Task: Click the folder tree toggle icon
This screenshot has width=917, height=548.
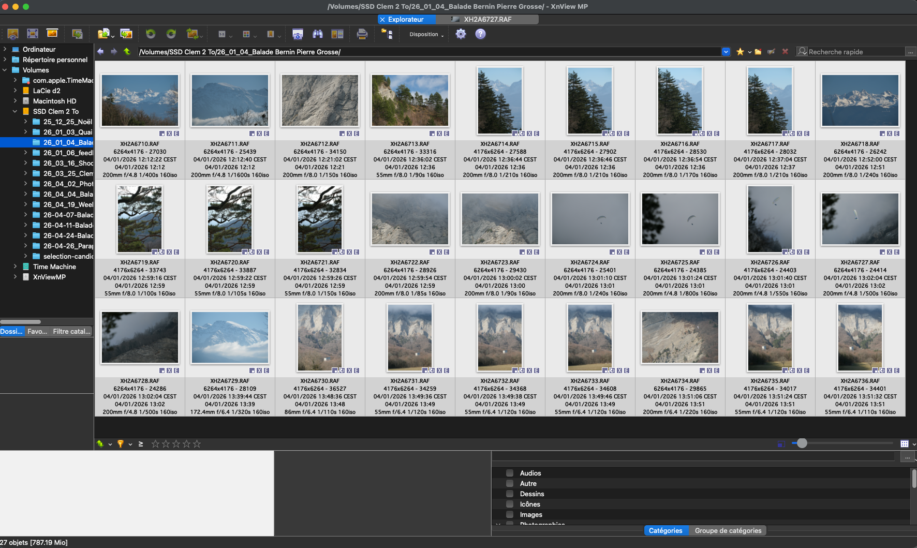Action: (387, 34)
